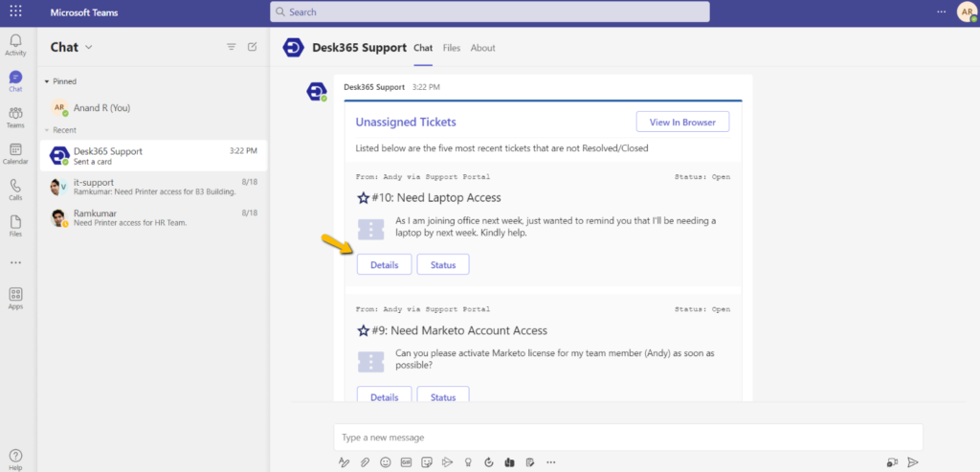Switch to the Chat tab
Image resolution: width=980 pixels, height=472 pixels.
click(423, 48)
